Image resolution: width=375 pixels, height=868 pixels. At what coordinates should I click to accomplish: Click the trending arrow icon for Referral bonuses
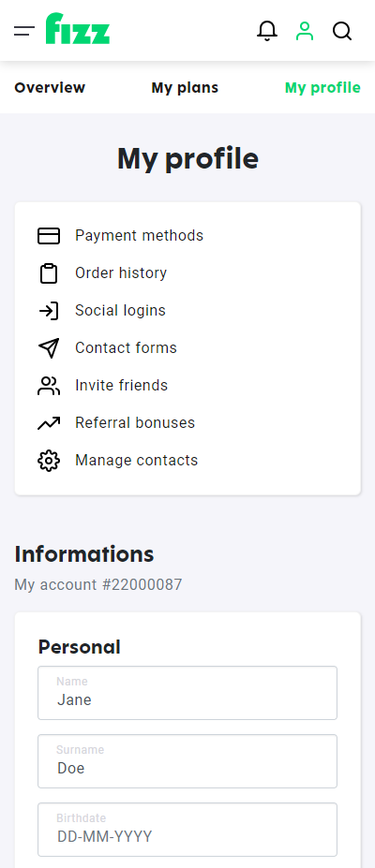(49, 423)
